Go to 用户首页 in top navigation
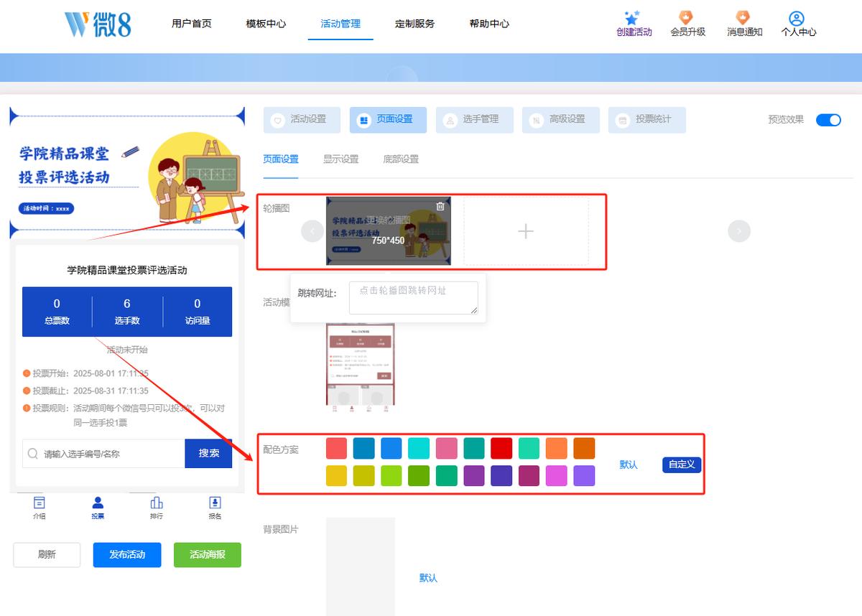 (x=192, y=24)
